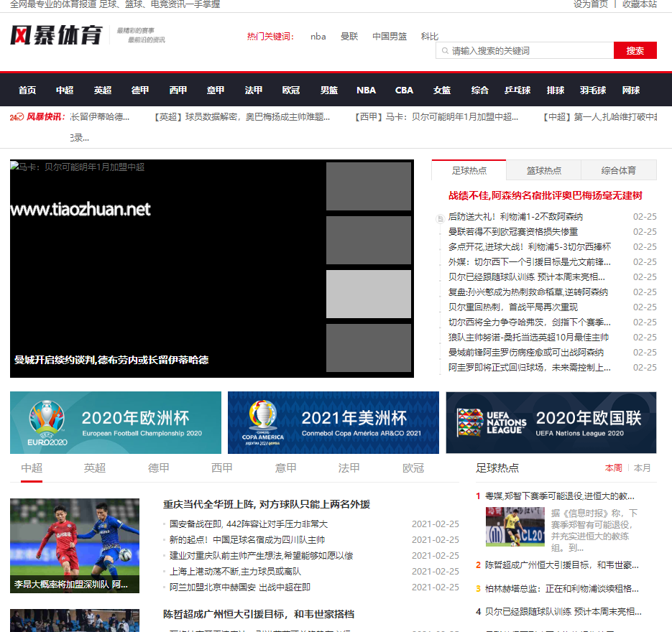Click the 设为首页 link
The height and width of the screenshot is (632, 672).
[591, 4]
